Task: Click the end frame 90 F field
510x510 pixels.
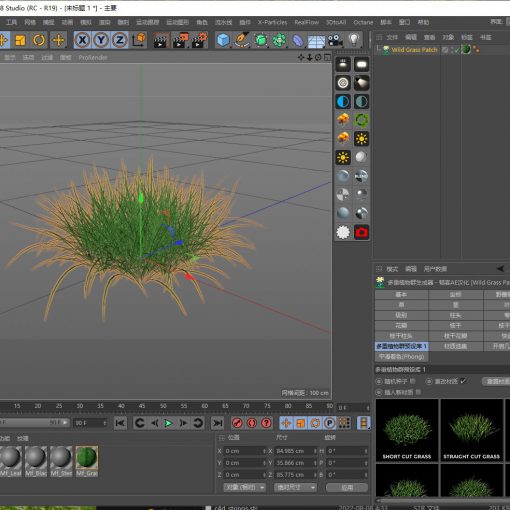Action: 90,423
